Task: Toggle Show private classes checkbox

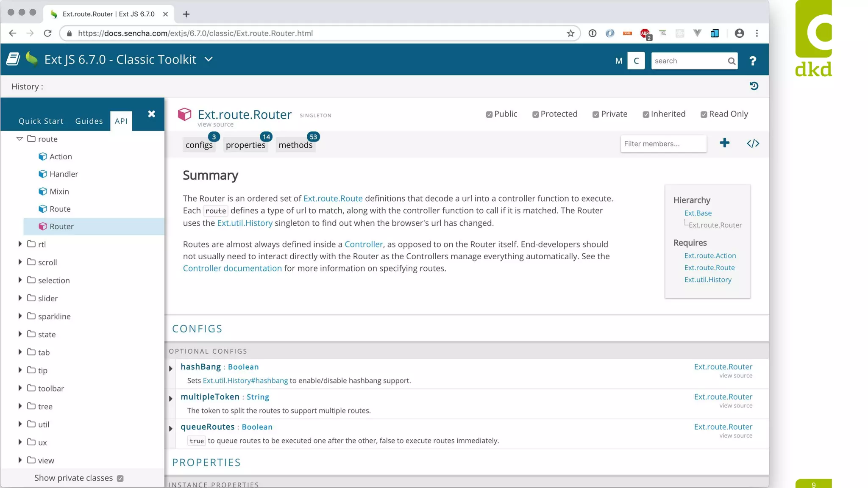Action: pos(120,478)
